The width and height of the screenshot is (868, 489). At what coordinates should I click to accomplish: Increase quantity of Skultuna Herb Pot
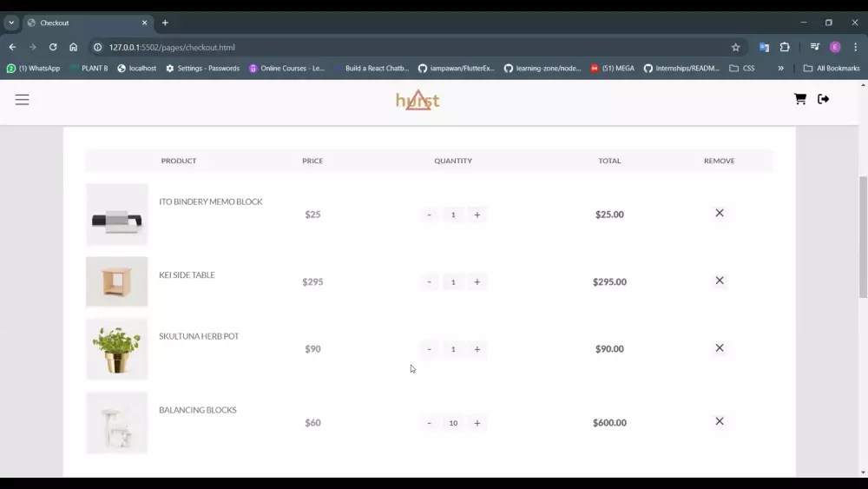477,349
